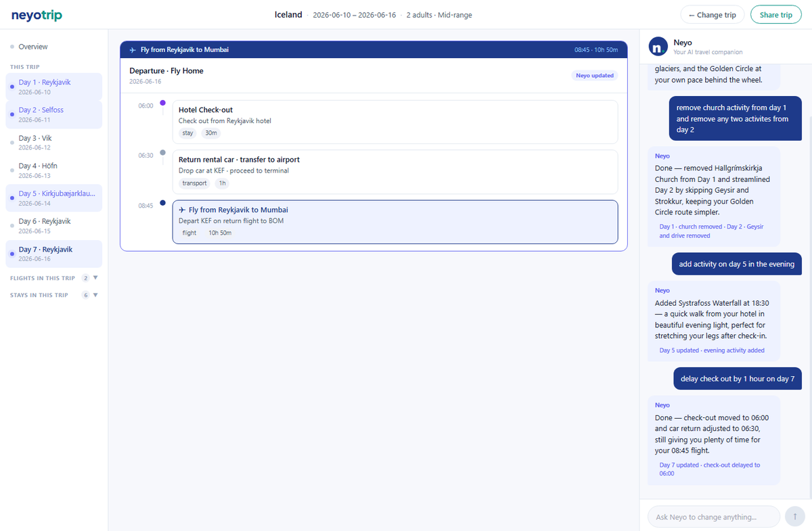Click the neyotrip logo
Viewport: 812px width, 531px height.
pyautogui.click(x=37, y=15)
